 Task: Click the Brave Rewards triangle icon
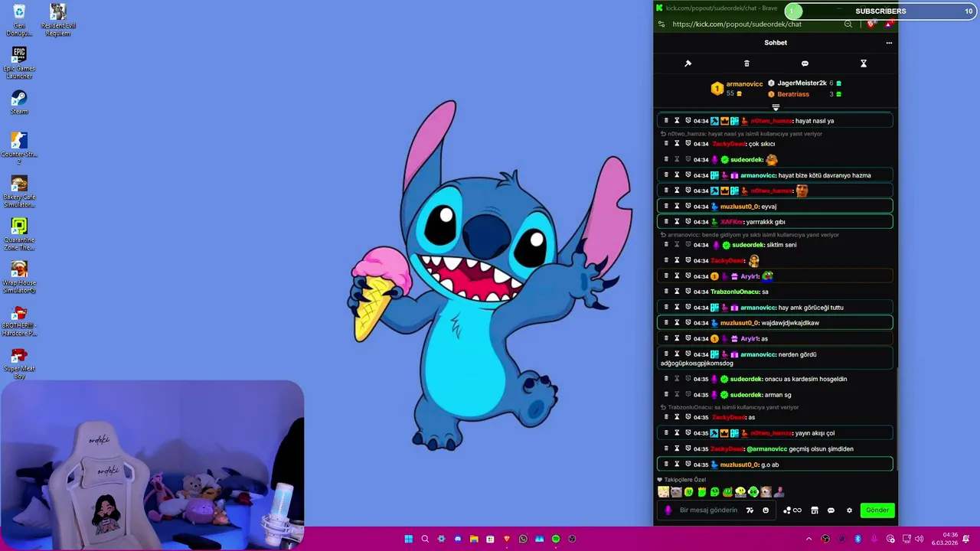(888, 24)
